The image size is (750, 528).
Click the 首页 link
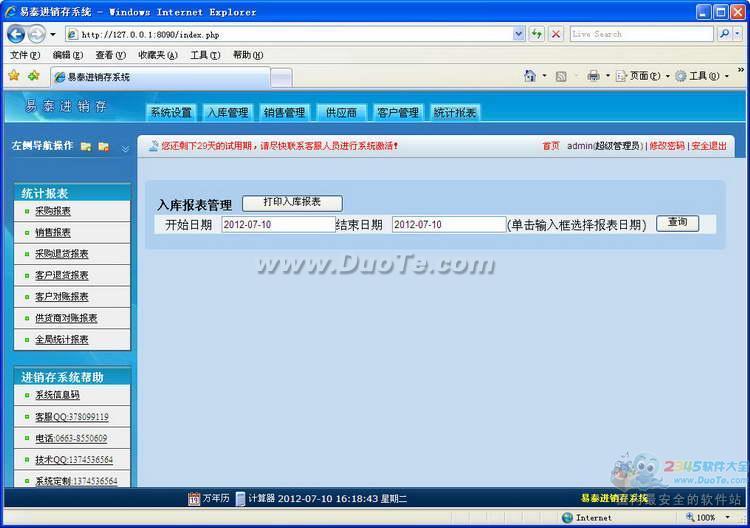click(x=551, y=146)
